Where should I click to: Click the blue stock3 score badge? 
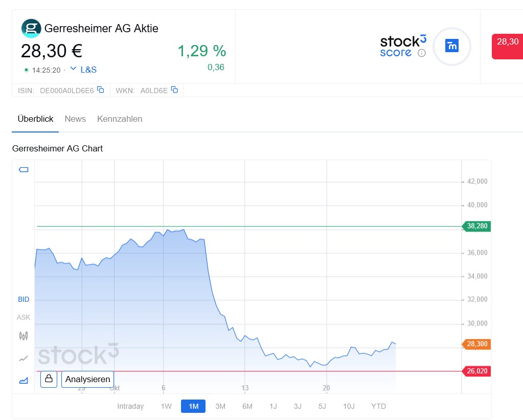[x=452, y=46]
